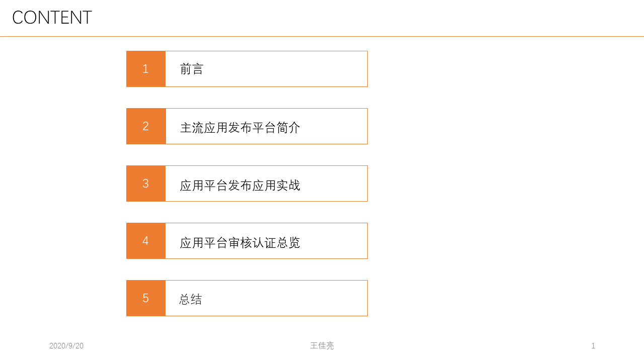Open the 总结 agenda item
644x362 pixels.
(x=191, y=300)
